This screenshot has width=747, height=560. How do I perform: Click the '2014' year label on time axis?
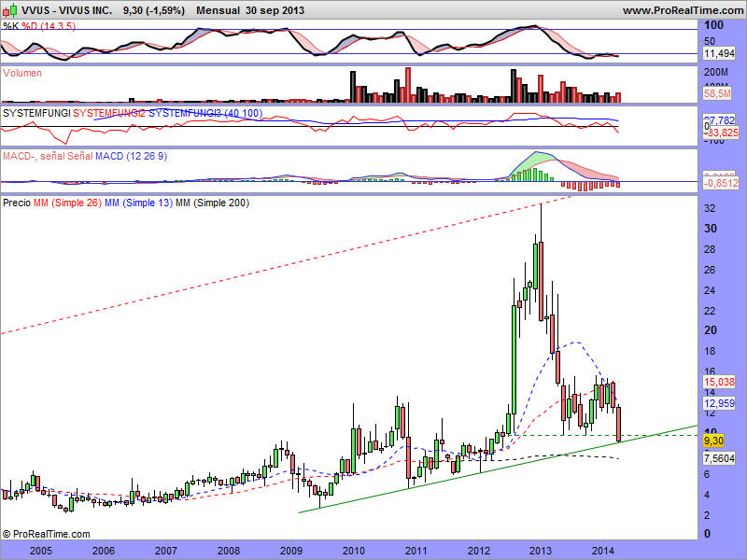pyautogui.click(x=603, y=551)
